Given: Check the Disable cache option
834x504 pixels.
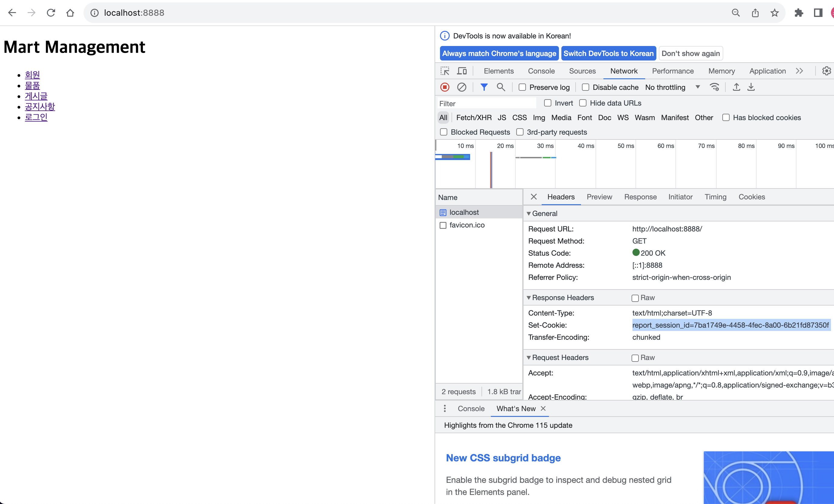Looking at the screenshot, I should (586, 87).
